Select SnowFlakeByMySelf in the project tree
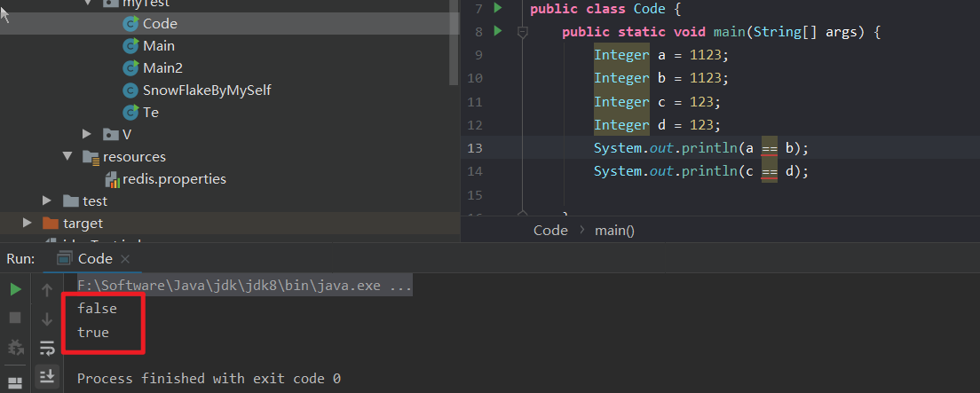 pyautogui.click(x=207, y=90)
